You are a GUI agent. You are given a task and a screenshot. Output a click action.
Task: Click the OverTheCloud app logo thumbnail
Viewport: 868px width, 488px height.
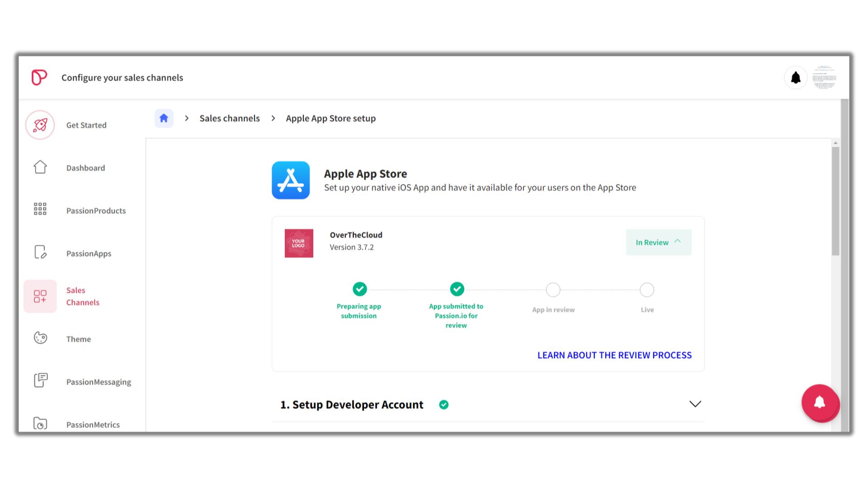click(x=299, y=243)
